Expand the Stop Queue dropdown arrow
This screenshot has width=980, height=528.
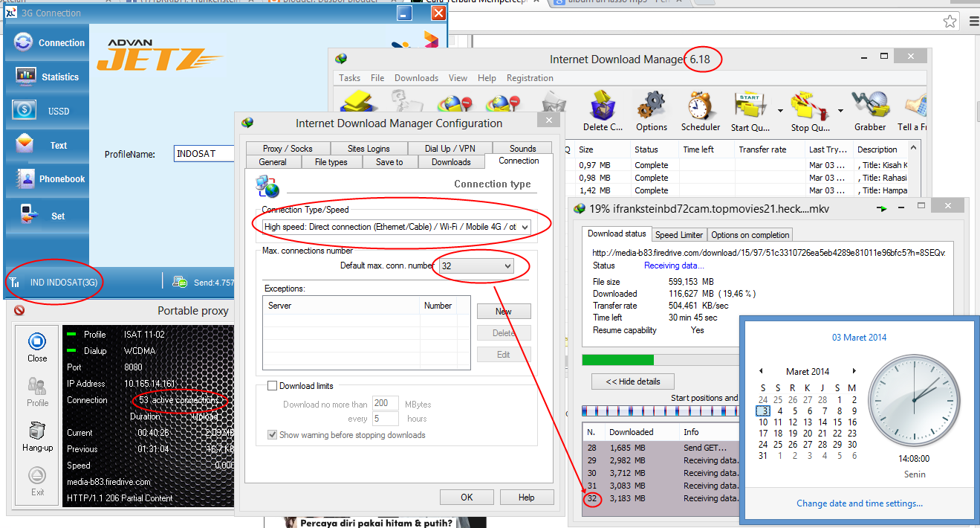[840, 111]
